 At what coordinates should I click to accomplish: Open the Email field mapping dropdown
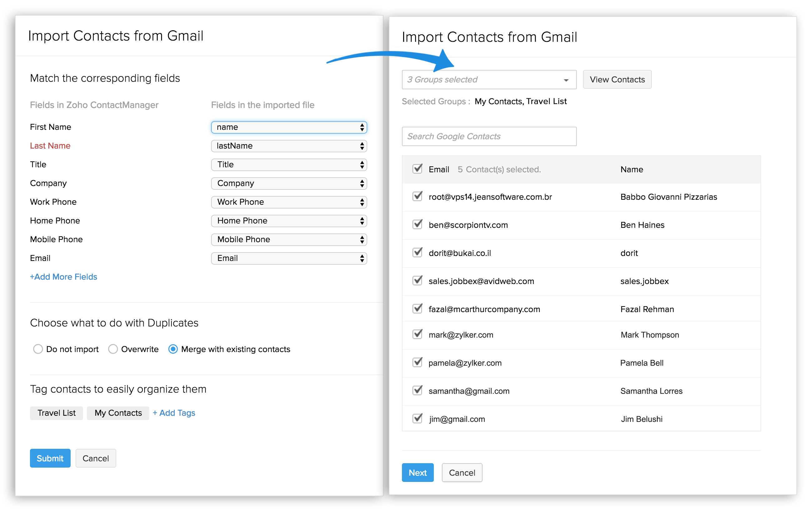click(289, 258)
